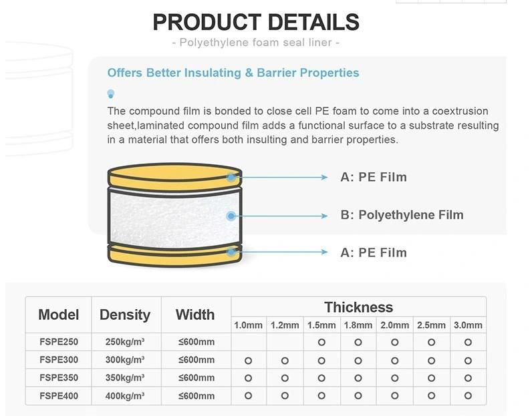
Task: Click the 'Offers Better Insulating & Barrier Properties' heading
Action: tap(233, 73)
